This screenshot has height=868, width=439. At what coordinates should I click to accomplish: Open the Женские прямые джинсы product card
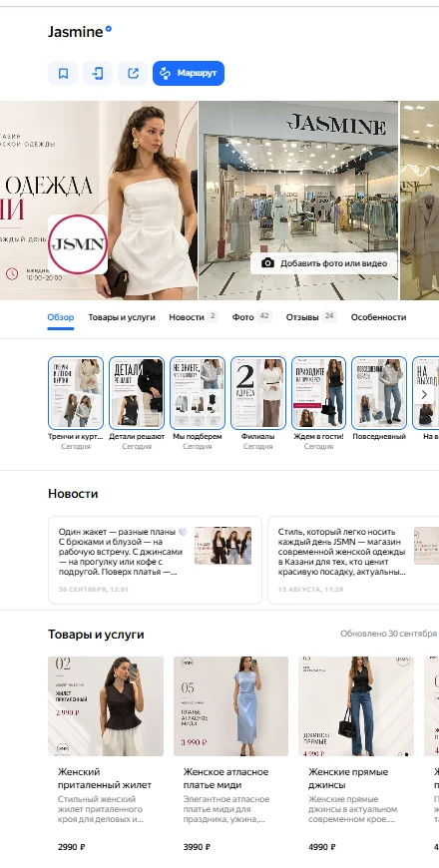(356, 754)
